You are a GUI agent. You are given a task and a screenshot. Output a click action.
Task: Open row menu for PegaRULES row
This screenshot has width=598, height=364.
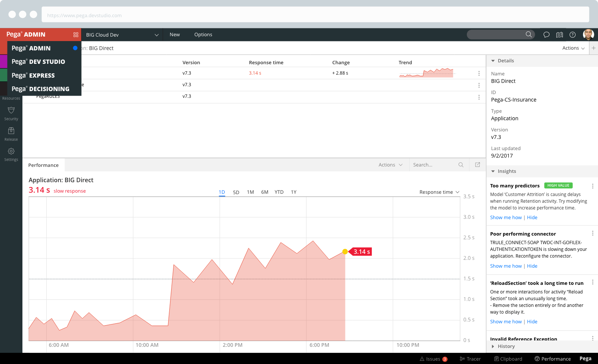point(479,97)
